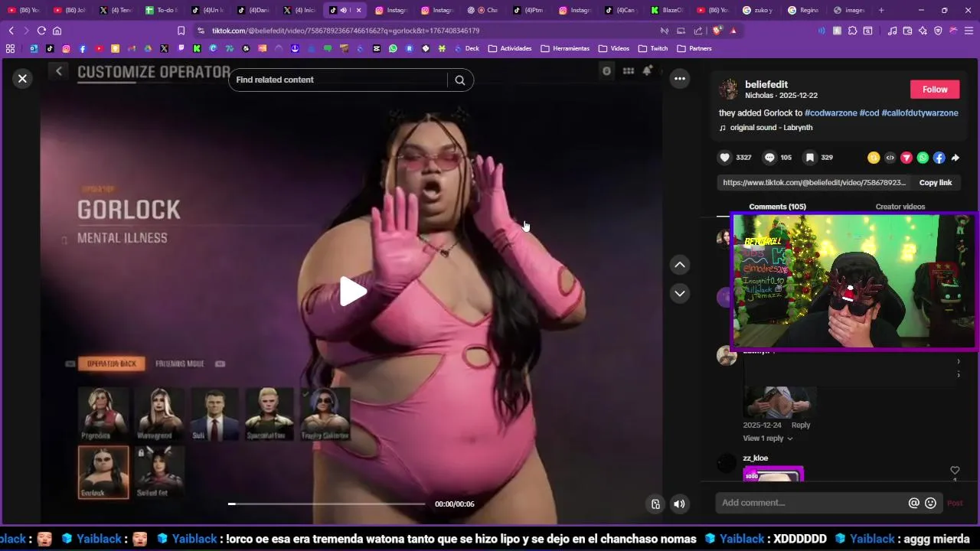Seek on the video progress bar
This screenshot has height=551, width=980.
[326, 504]
